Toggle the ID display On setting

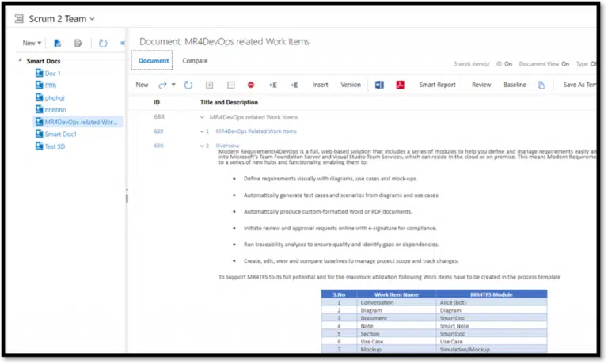point(508,63)
